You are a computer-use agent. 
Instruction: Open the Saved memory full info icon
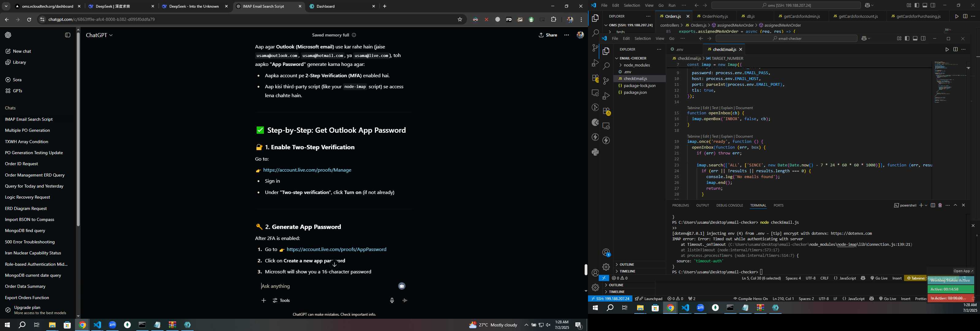(354, 35)
